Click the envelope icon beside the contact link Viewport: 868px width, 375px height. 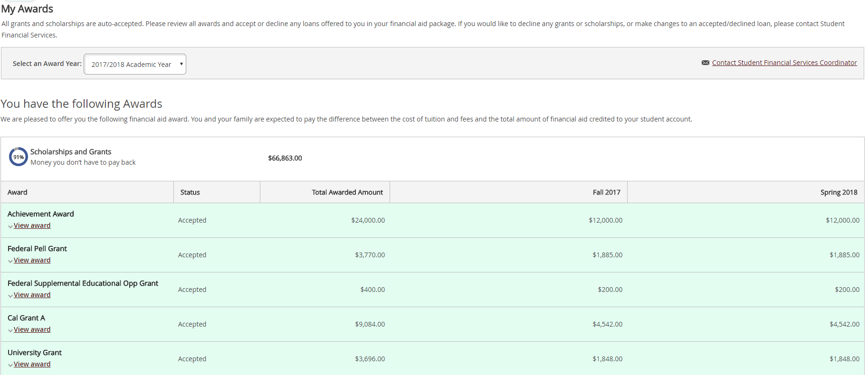tap(705, 63)
